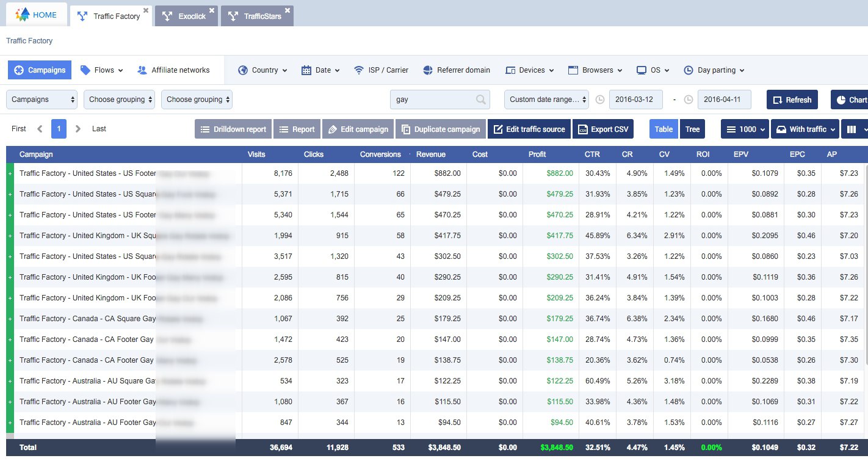Click the Campaigns button
Screen dimensions: 868x461
tap(40, 70)
